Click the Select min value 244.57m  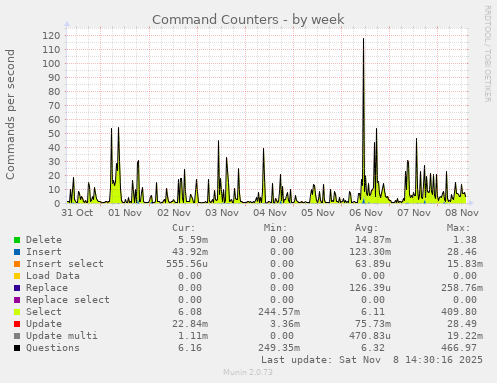(279, 312)
